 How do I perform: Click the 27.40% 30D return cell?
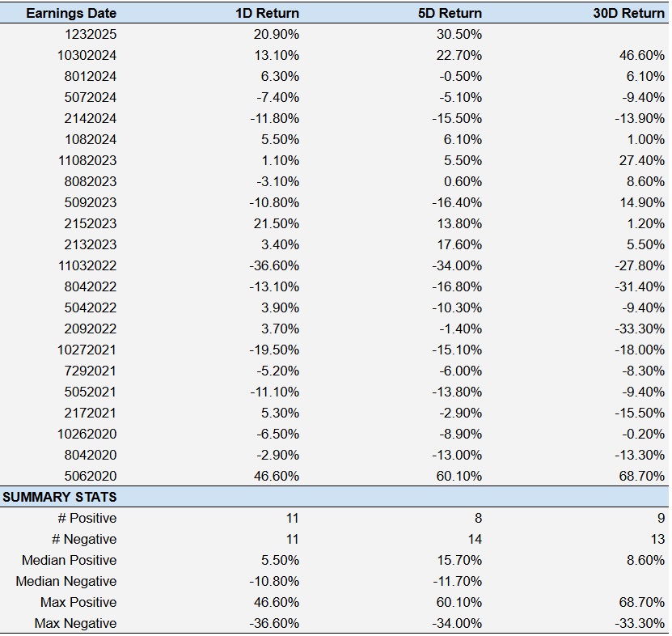(641, 160)
